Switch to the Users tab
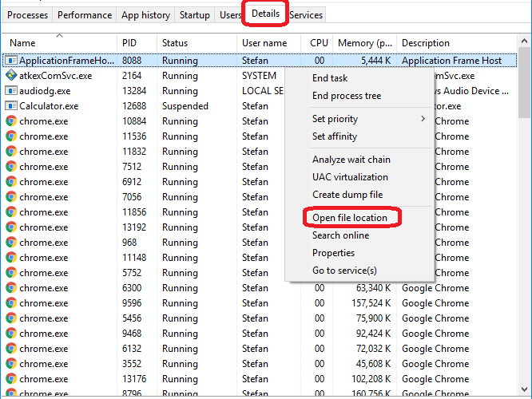The width and height of the screenshot is (532, 399). 230,15
